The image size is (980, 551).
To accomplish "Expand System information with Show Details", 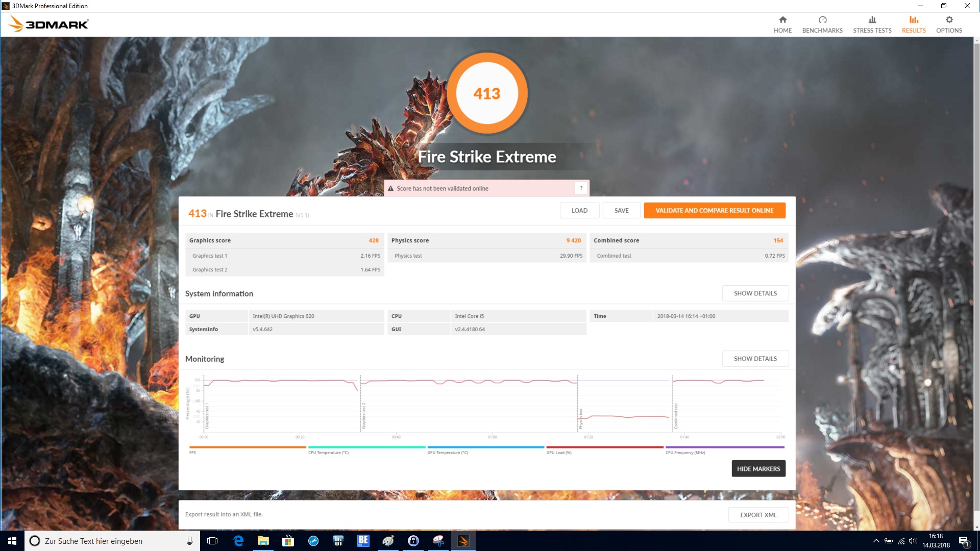I will pos(755,293).
